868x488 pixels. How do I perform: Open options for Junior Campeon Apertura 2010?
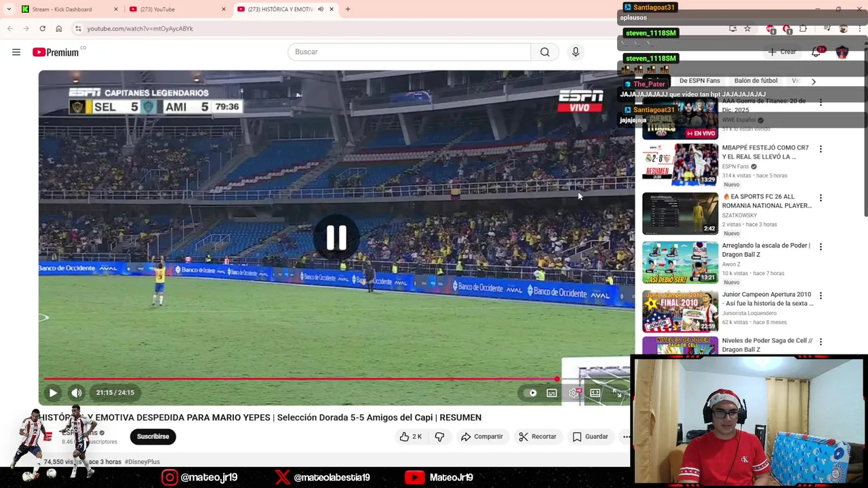[821, 296]
